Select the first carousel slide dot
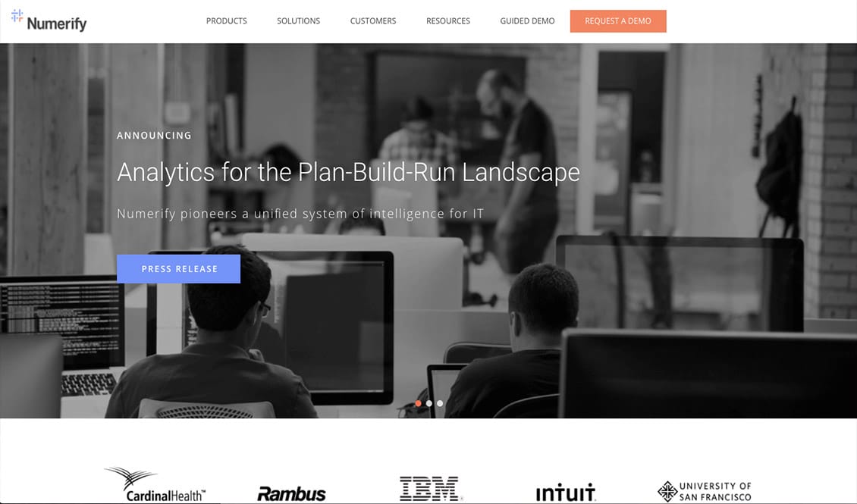Viewport: 857px width, 504px height. [x=418, y=403]
